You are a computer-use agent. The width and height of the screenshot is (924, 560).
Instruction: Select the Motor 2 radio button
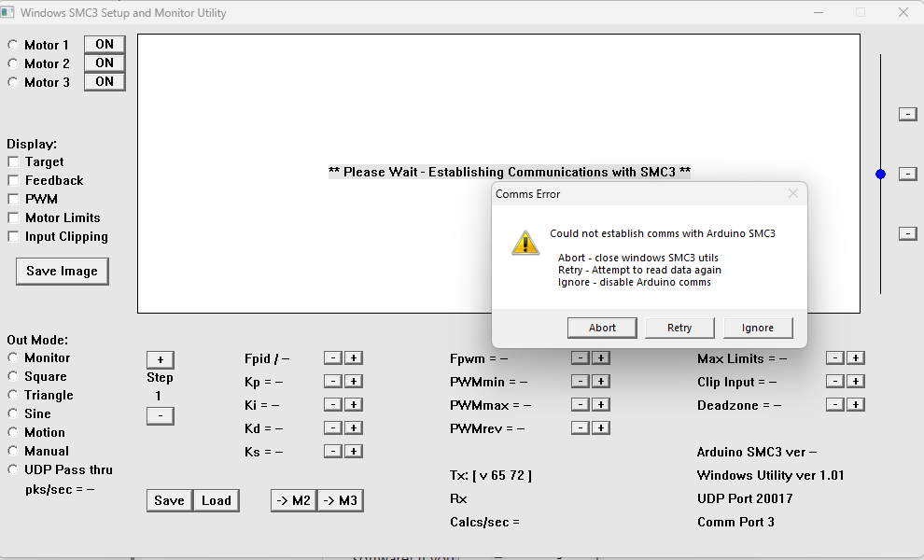click(x=13, y=63)
